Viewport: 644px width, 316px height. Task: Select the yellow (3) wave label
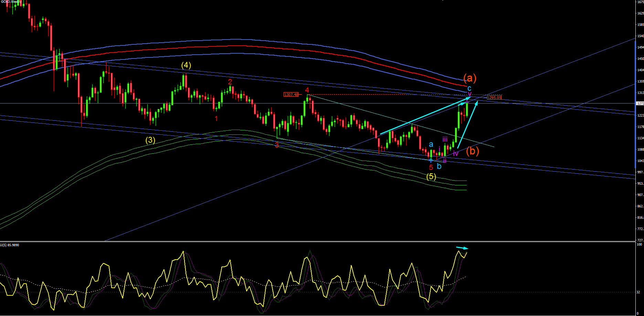pos(150,140)
